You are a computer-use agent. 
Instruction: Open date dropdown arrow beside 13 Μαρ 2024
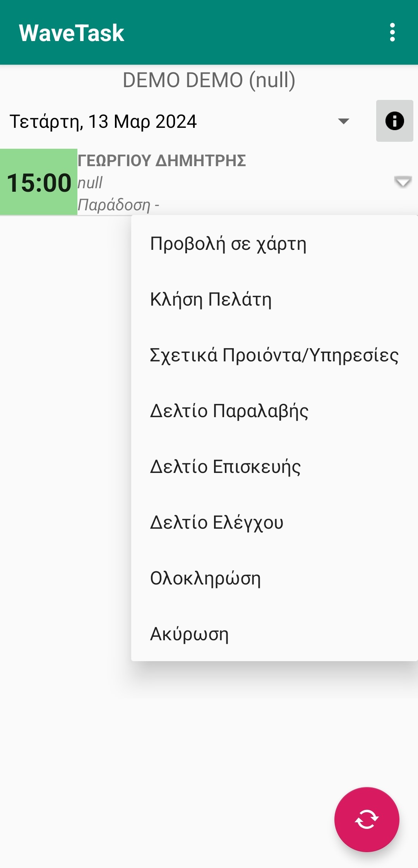click(x=343, y=121)
